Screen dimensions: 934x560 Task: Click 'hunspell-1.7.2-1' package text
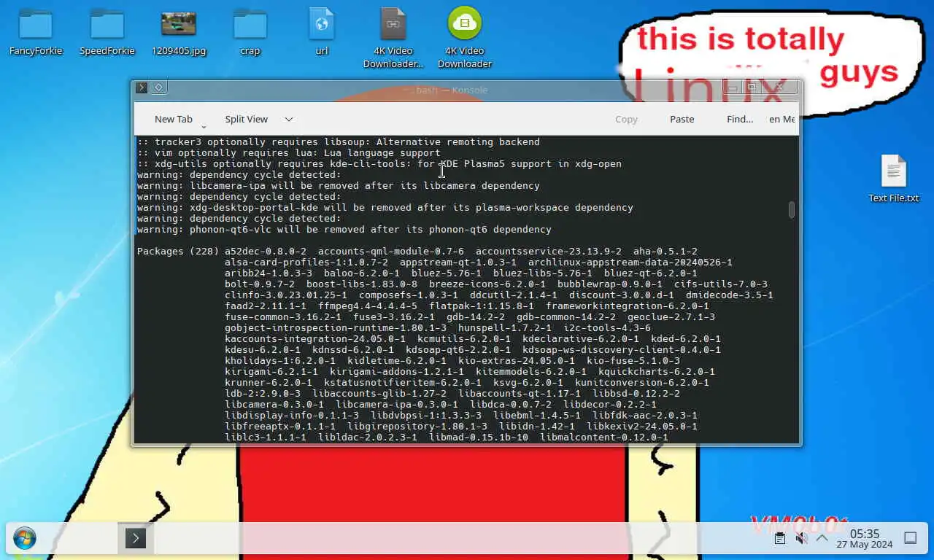505,328
